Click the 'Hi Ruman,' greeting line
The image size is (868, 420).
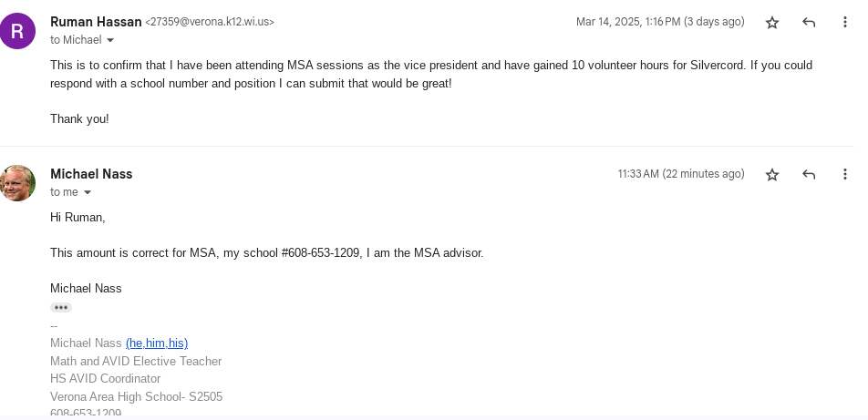(x=77, y=218)
